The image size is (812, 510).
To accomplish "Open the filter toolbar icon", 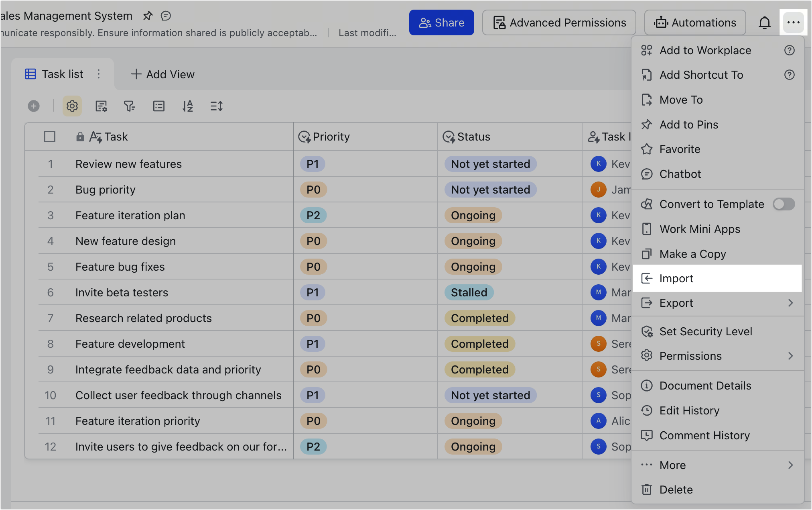I will (130, 106).
